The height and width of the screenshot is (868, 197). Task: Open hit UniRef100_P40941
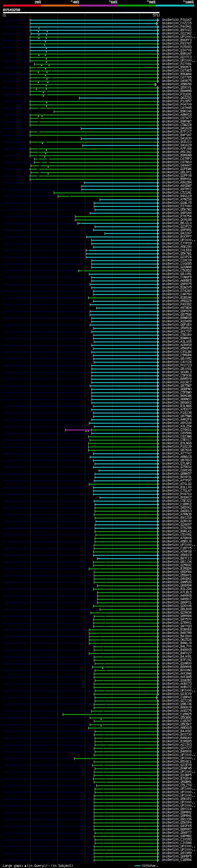[176, 26]
